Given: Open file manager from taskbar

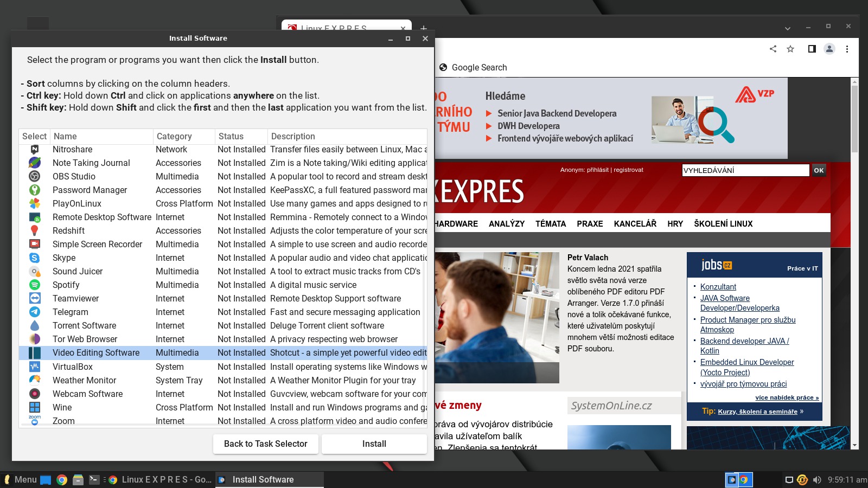Looking at the screenshot, I should pos(78,479).
